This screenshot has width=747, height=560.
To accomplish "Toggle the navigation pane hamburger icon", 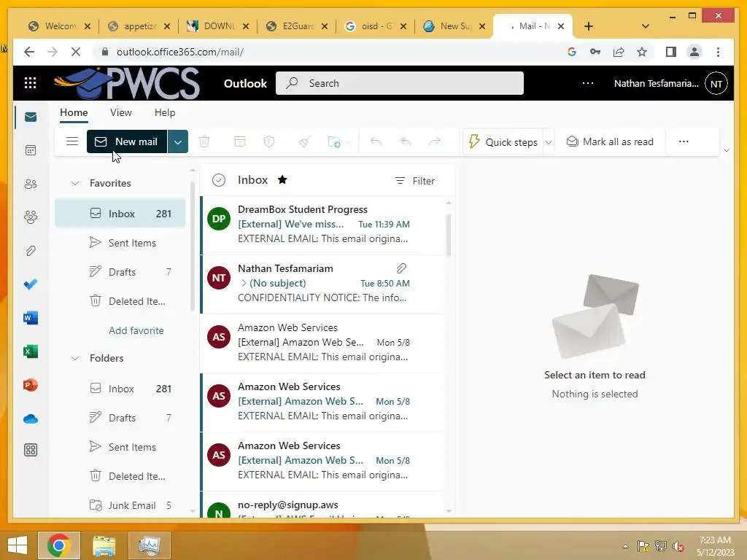I will (72, 141).
